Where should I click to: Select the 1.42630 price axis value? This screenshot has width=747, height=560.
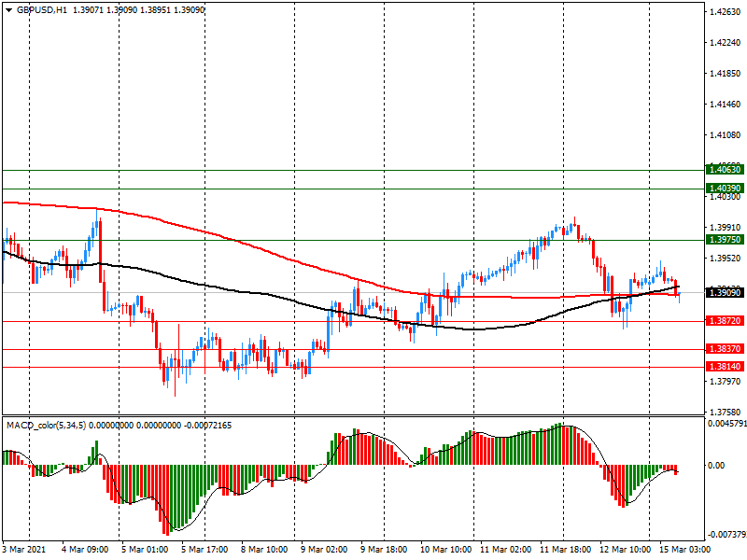(726, 12)
